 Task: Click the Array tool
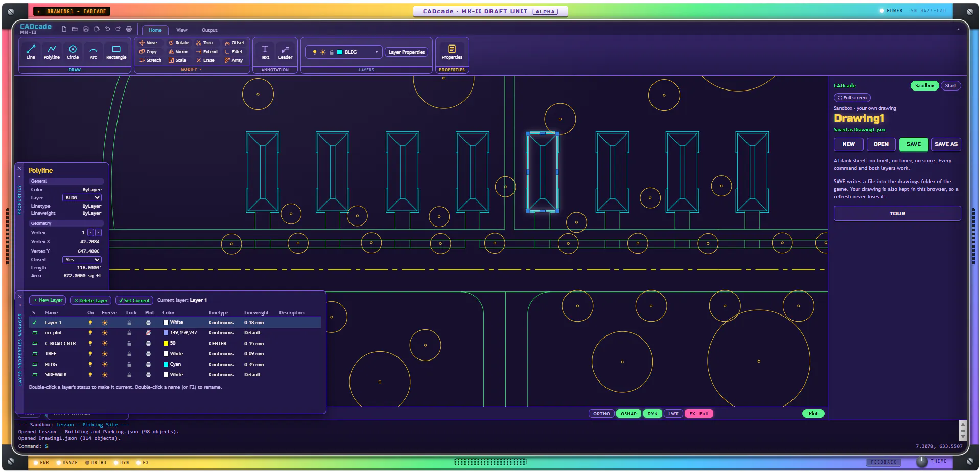point(234,60)
